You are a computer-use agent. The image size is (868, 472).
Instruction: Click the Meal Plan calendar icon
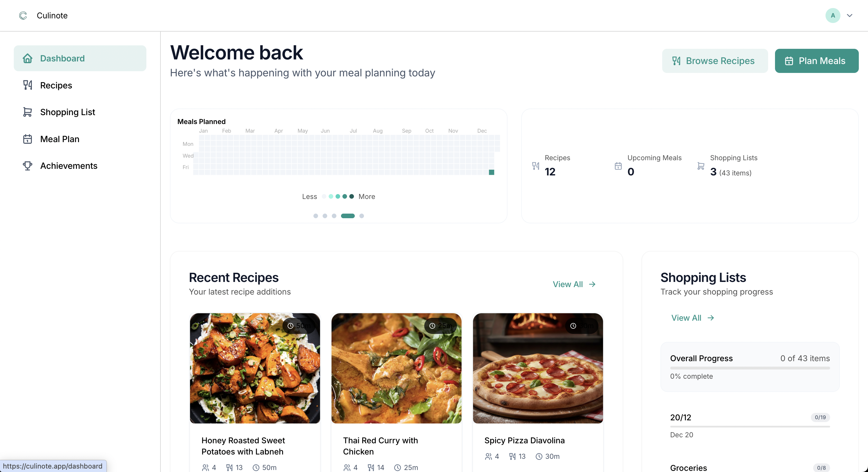(x=27, y=139)
